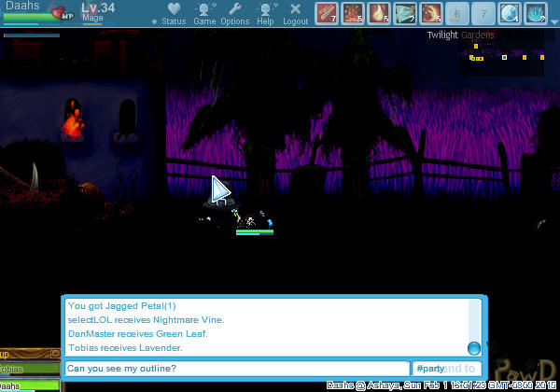Open the Help menu
Image resolution: width=560 pixels, height=392 pixels.
265,14
